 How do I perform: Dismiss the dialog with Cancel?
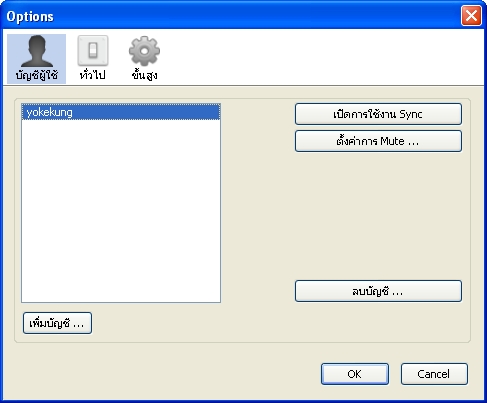click(x=434, y=374)
